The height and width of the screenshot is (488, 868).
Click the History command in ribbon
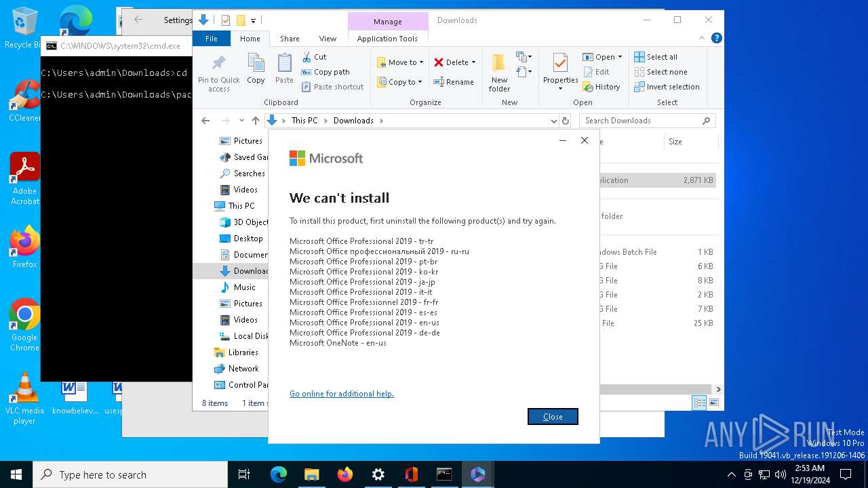point(601,87)
